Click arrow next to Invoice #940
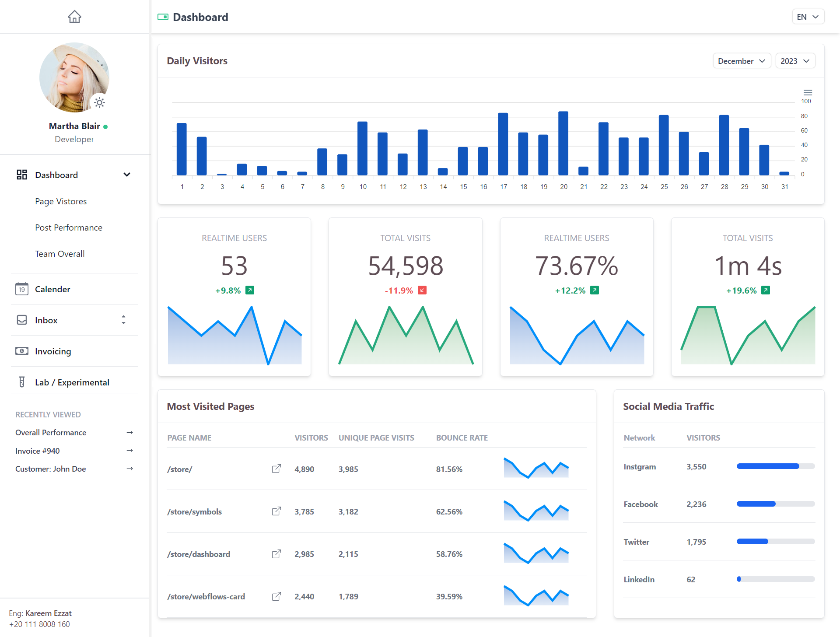This screenshot has width=840, height=637. point(129,450)
